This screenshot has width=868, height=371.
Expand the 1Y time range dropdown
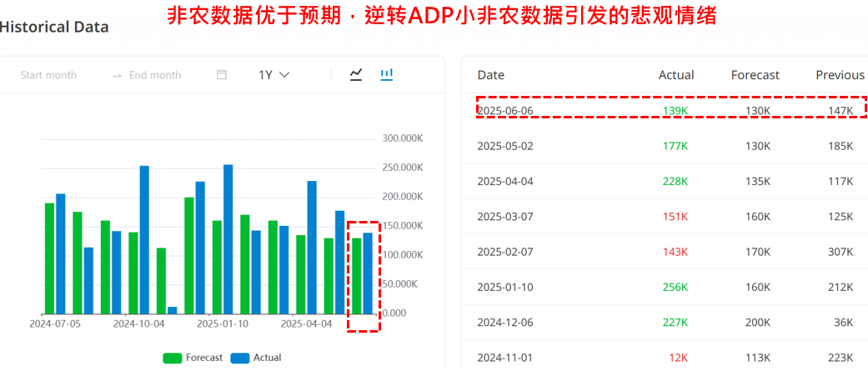(x=273, y=75)
